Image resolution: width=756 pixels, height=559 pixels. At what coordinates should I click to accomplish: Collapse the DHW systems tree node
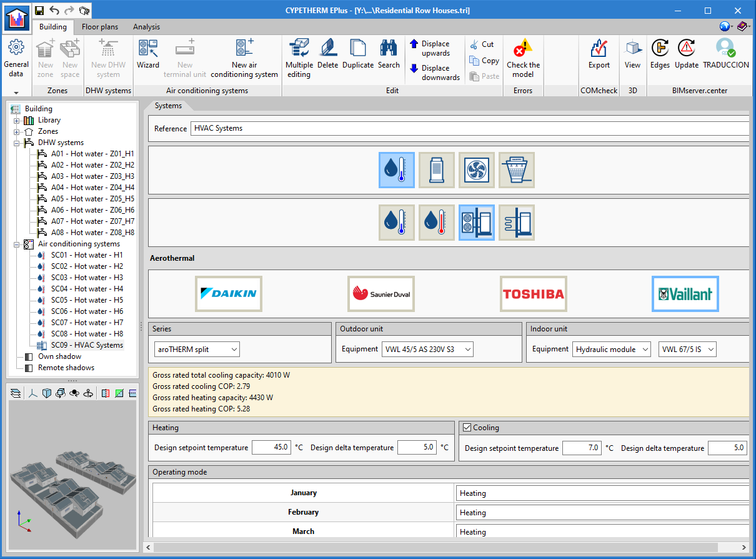click(17, 143)
